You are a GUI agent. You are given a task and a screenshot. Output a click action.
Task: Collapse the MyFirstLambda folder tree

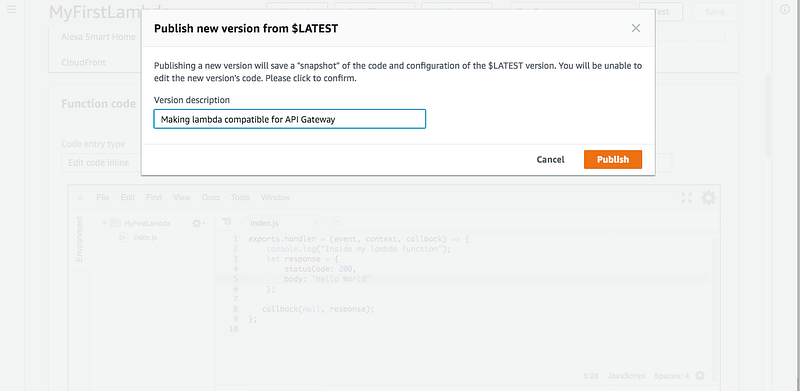tap(105, 223)
